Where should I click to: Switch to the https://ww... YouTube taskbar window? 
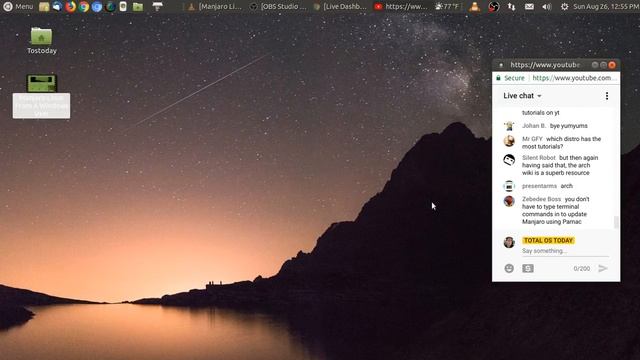coord(401,7)
